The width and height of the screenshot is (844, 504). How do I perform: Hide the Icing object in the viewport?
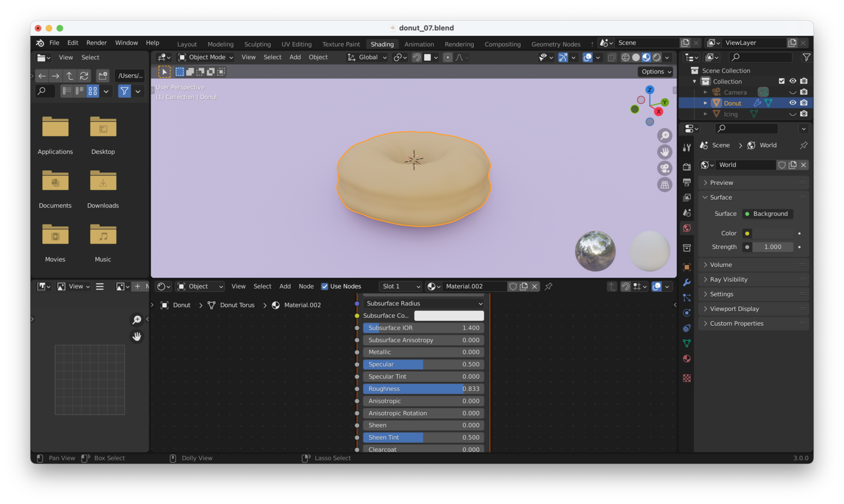pyautogui.click(x=794, y=114)
